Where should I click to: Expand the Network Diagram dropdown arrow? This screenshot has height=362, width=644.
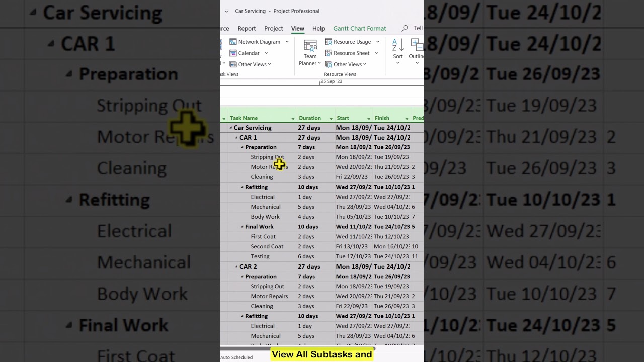point(287,42)
